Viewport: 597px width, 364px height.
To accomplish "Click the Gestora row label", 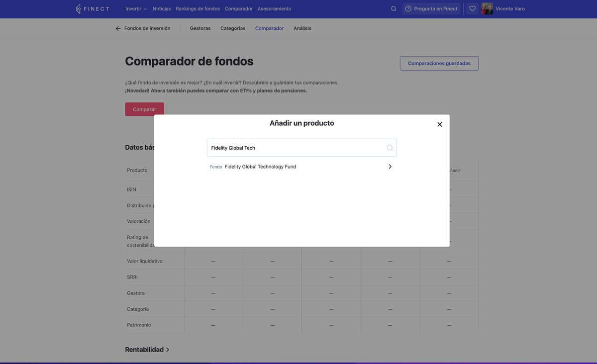I will tap(136, 293).
